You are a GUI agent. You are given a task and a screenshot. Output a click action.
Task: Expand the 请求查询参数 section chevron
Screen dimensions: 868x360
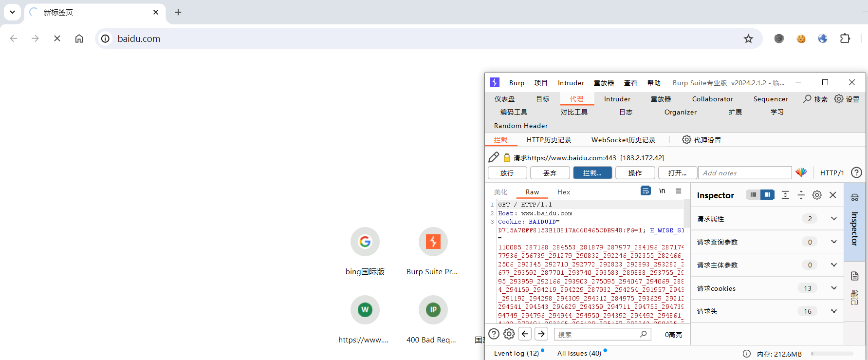pyautogui.click(x=834, y=242)
